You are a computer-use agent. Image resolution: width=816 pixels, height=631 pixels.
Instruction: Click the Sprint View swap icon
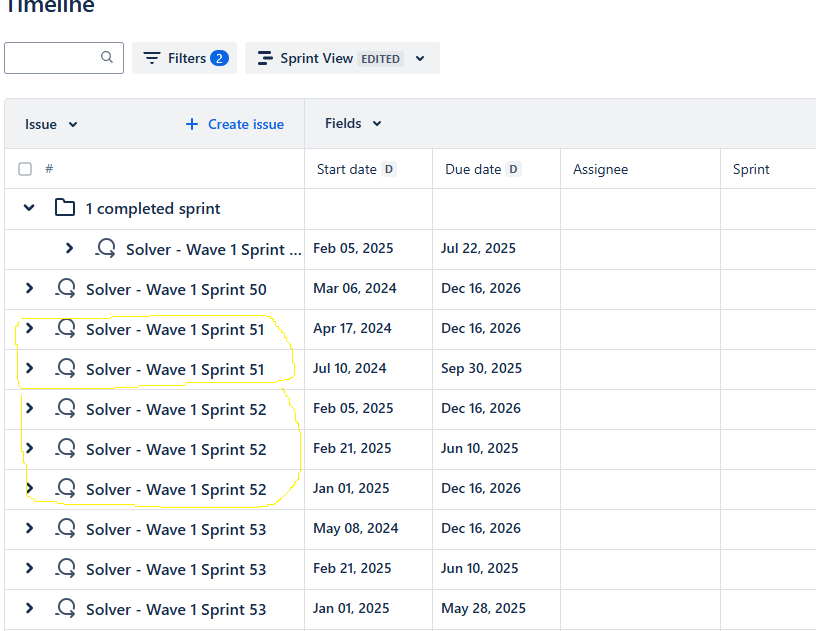click(x=264, y=57)
